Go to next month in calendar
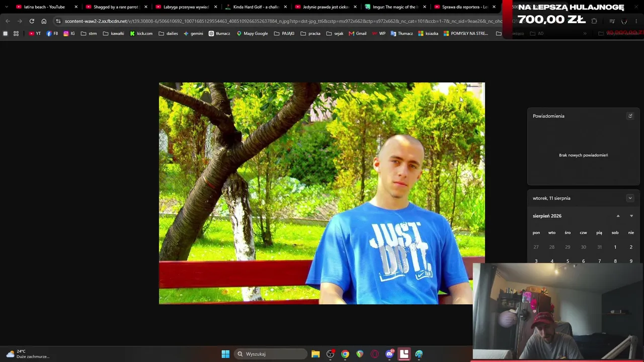Image resolution: width=644 pixels, height=362 pixels. click(x=631, y=216)
